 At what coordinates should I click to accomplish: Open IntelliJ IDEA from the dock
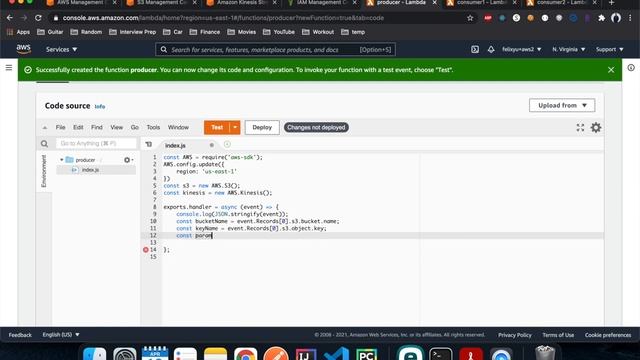[306, 354]
